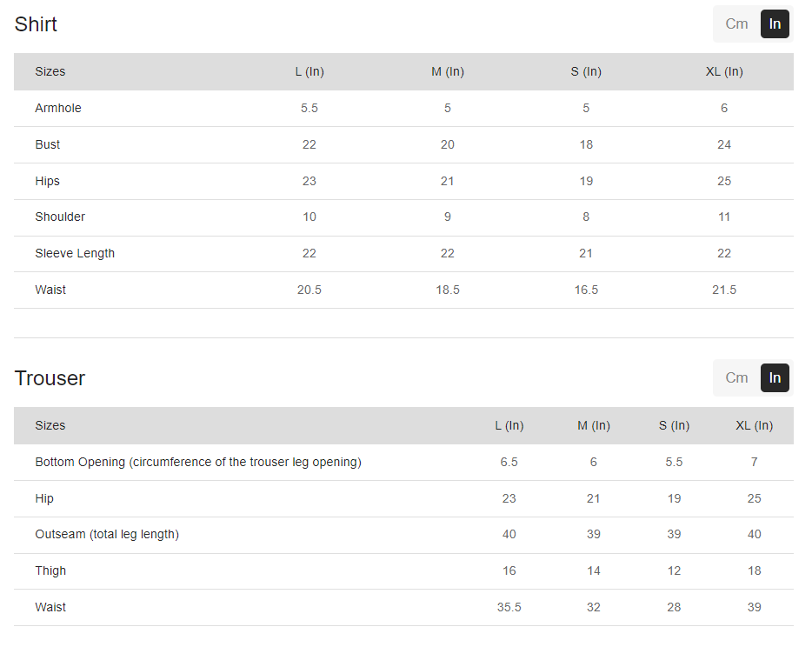Select the Outseam (total leg length) label
This screenshot has width=812, height=647.
tap(107, 535)
